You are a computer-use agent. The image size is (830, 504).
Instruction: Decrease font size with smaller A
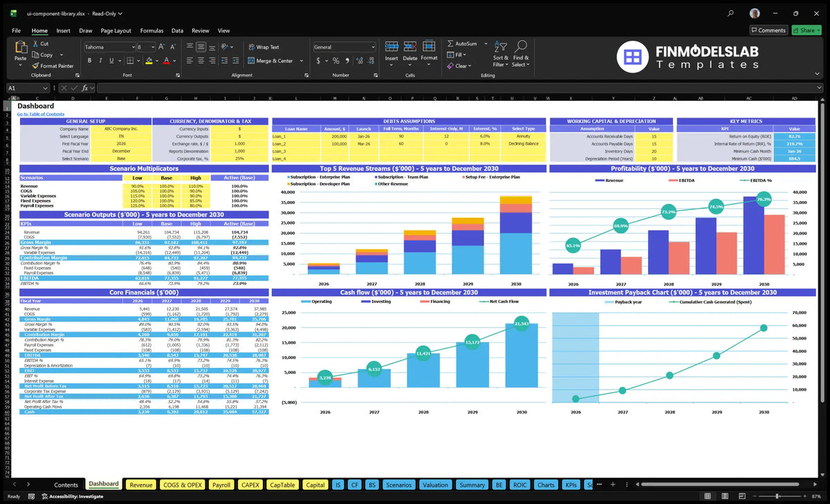click(172, 47)
